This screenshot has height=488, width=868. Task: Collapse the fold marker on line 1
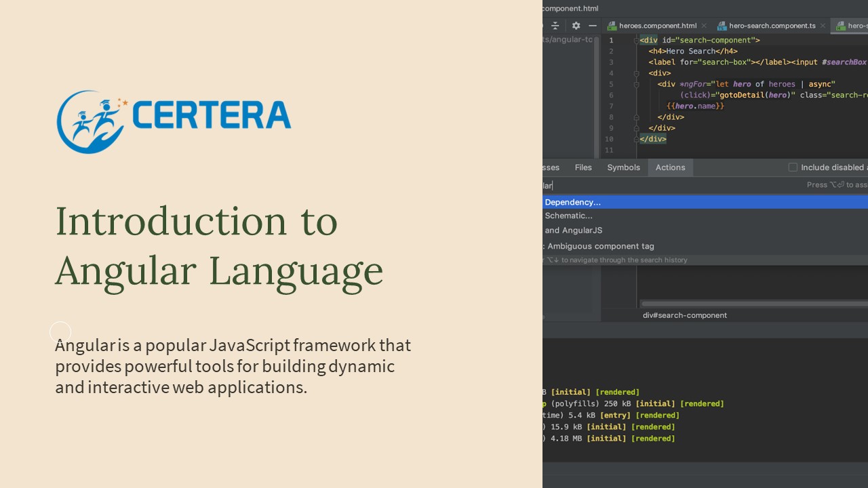click(x=636, y=40)
